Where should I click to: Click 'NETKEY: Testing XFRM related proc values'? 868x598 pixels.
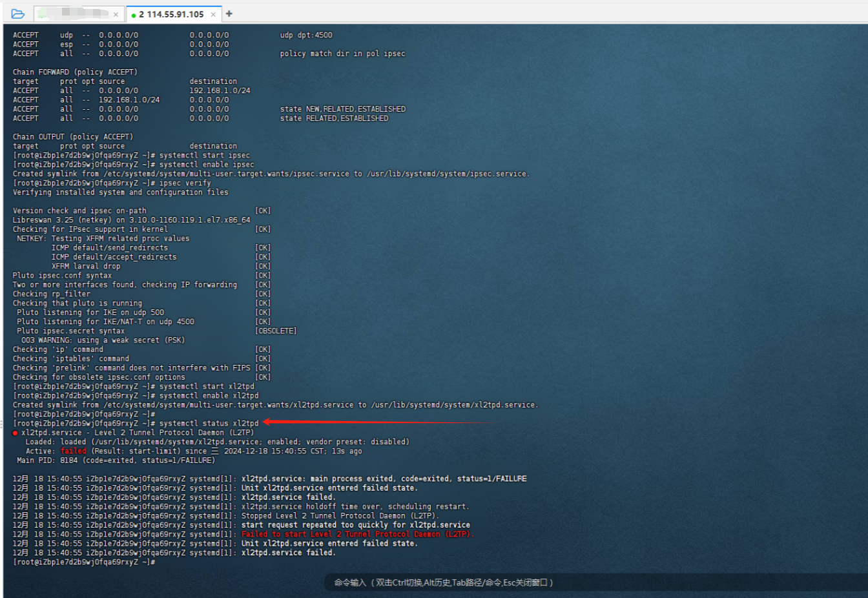103,239
